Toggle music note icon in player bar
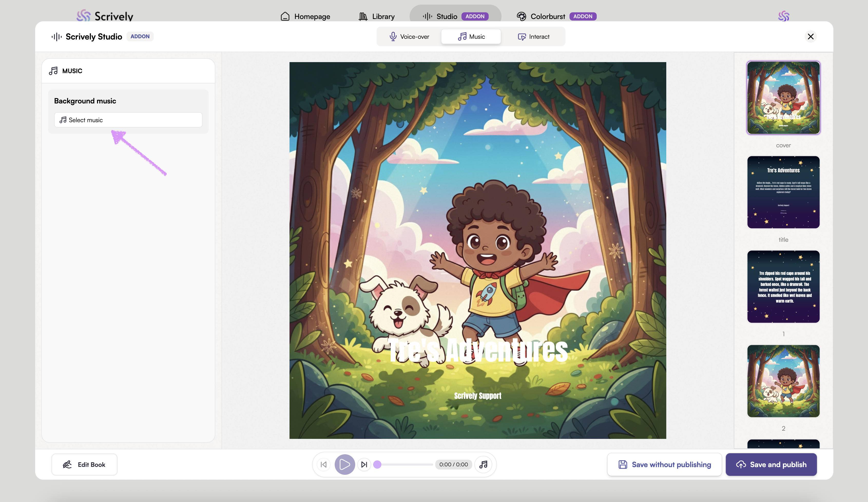Image resolution: width=868 pixels, height=502 pixels. coord(484,465)
